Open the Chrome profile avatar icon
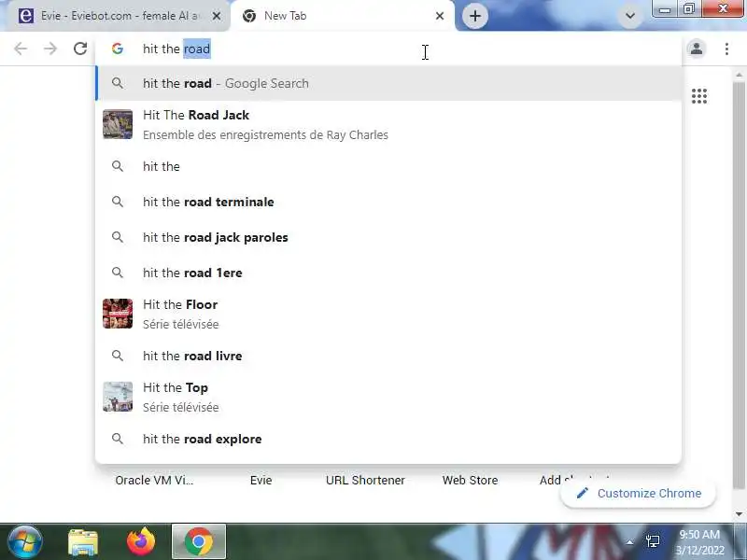 point(697,49)
